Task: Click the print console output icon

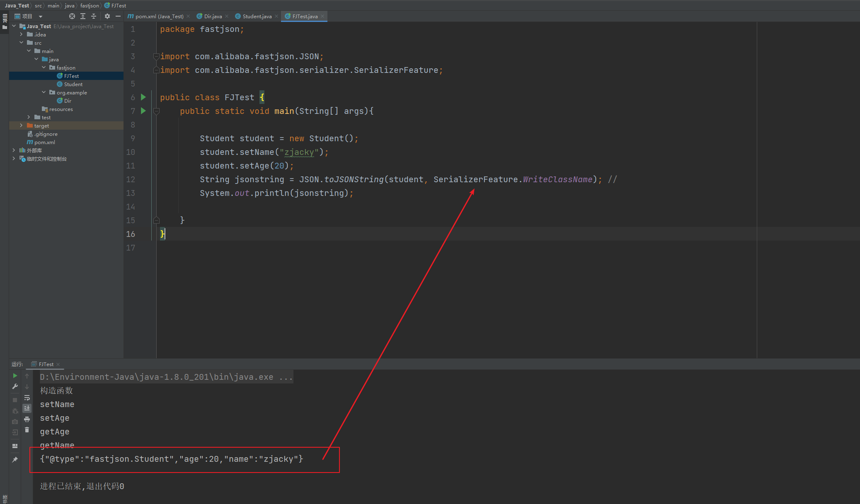Action: [x=27, y=419]
